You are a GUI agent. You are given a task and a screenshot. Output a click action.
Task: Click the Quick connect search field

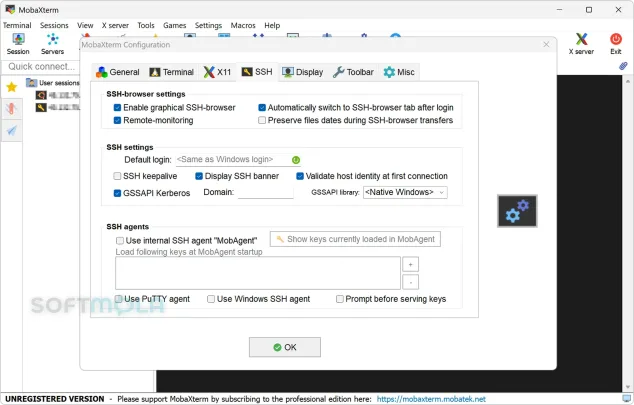42,67
